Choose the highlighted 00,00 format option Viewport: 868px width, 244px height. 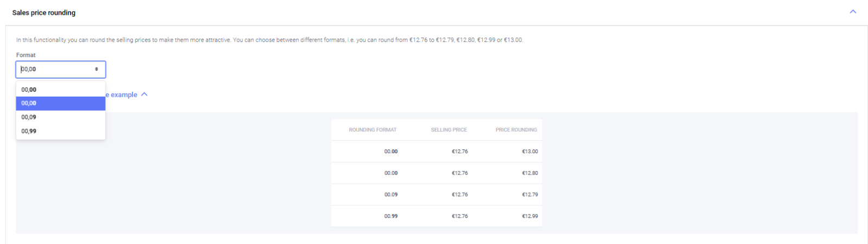point(29,103)
